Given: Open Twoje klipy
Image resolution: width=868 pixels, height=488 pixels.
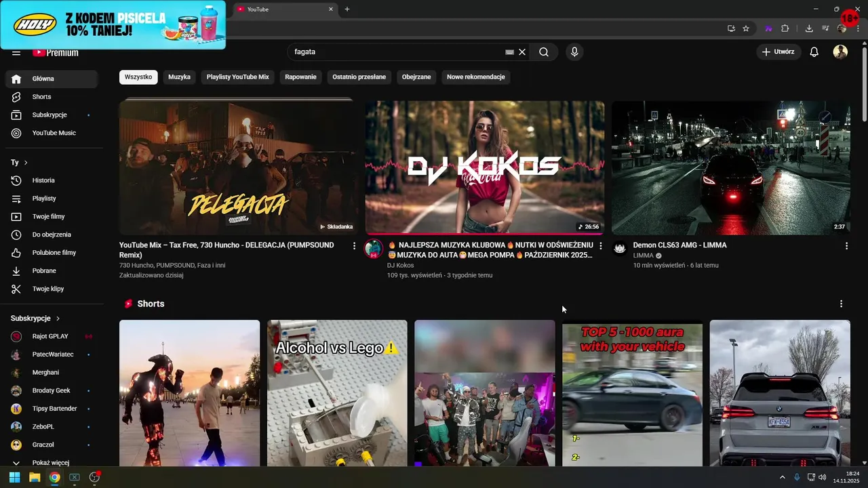Looking at the screenshot, I should click(x=52, y=289).
